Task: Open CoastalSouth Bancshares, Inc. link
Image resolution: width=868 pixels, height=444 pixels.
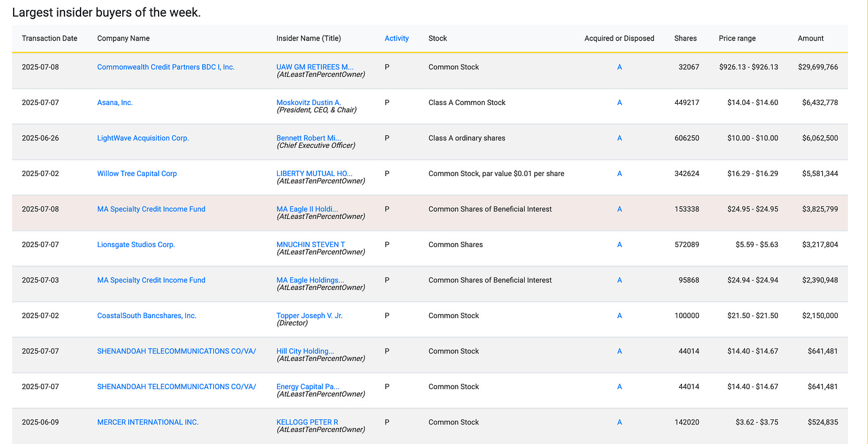Action: pyautogui.click(x=147, y=316)
